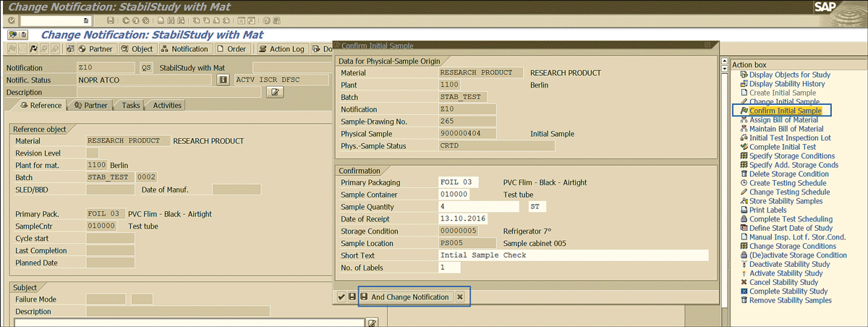Open command field dropdown history

click(86, 20)
